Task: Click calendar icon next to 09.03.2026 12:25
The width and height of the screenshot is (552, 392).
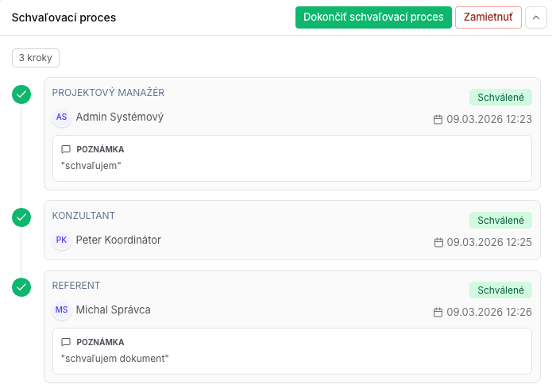Action: pyautogui.click(x=438, y=243)
